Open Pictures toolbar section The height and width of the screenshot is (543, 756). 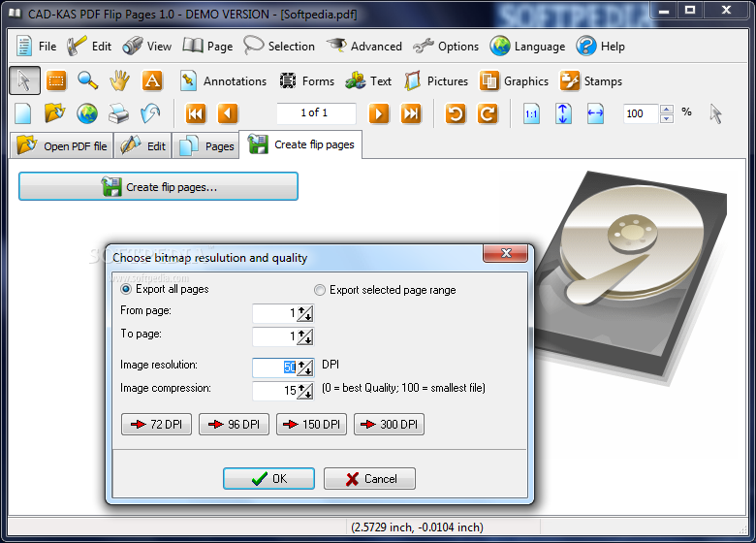[436, 81]
